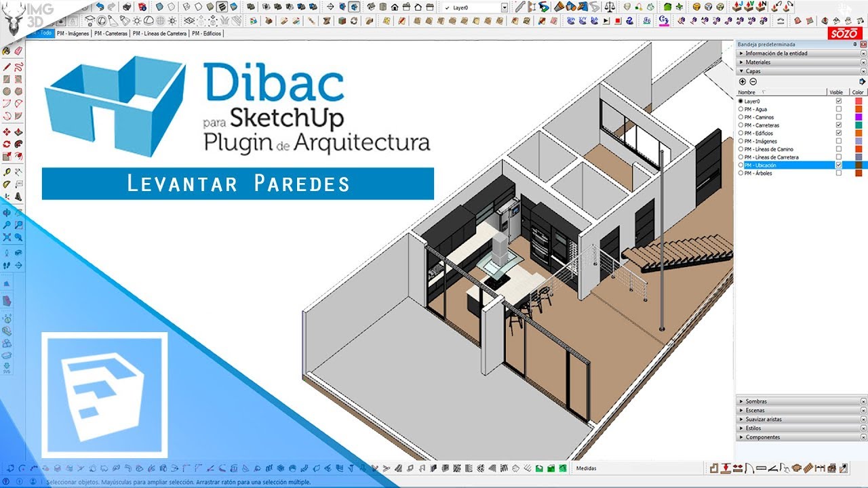Viewport: 868px width, 488px height.
Task: Toggle visibility of PM - Agua layer
Action: click(839, 109)
